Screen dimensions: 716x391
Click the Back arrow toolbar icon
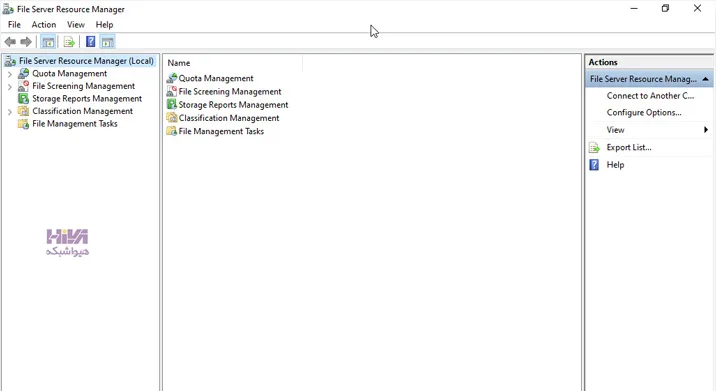10,42
